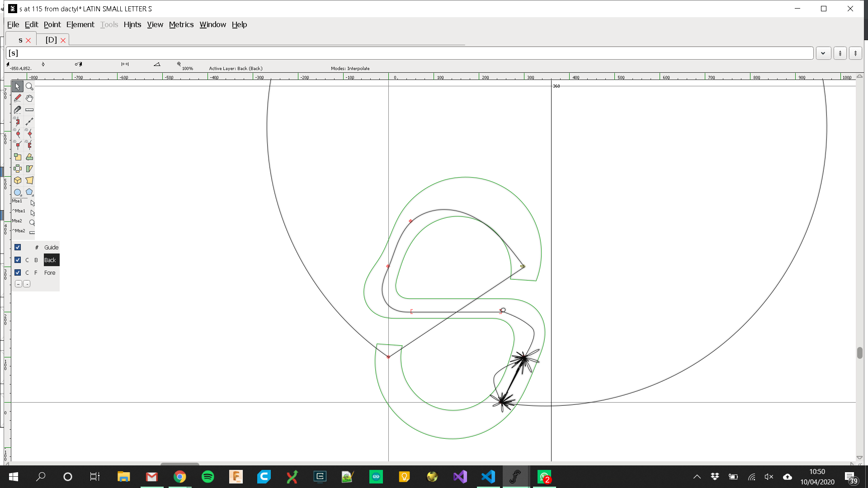Select the Rotate selection tool
868x488 pixels.
[x=29, y=157]
